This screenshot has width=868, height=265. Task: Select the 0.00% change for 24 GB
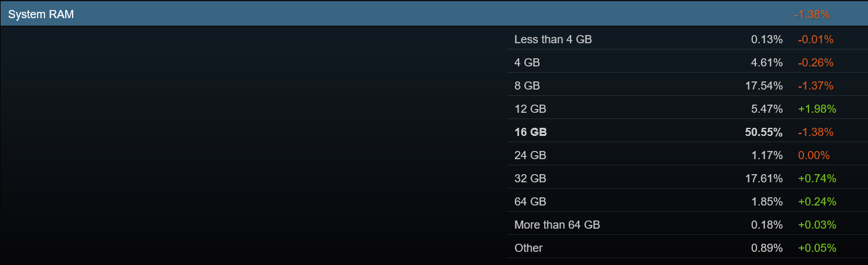(x=814, y=155)
